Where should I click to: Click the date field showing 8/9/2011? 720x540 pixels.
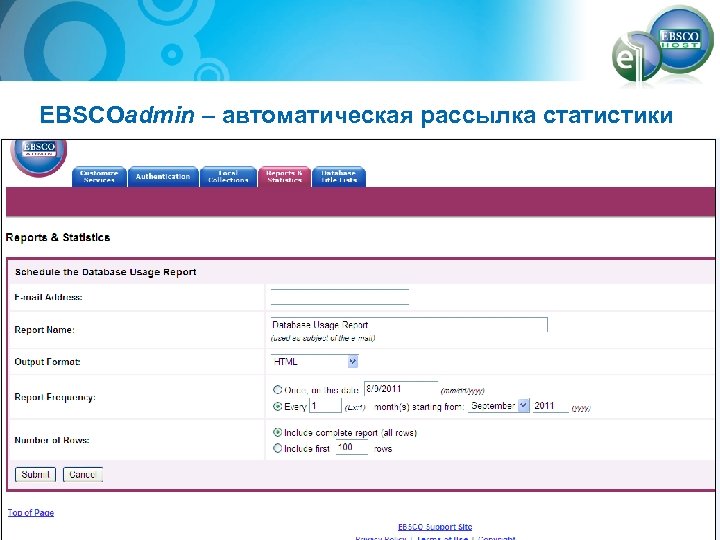tap(401, 389)
